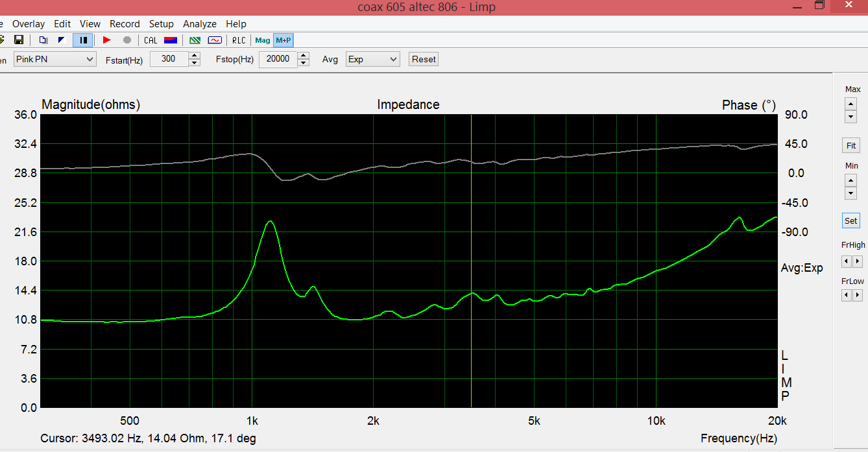Click the save file floppy icon
The image size is (868, 452).
tap(19, 40)
